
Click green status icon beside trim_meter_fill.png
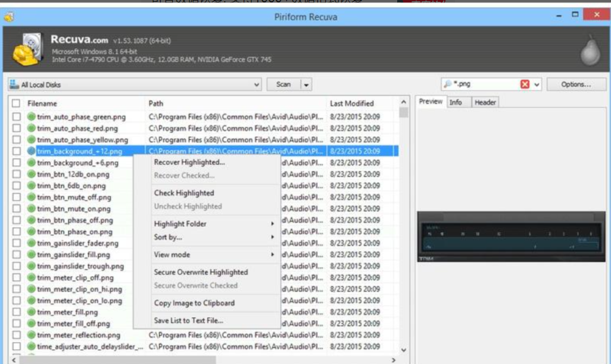tap(32, 312)
